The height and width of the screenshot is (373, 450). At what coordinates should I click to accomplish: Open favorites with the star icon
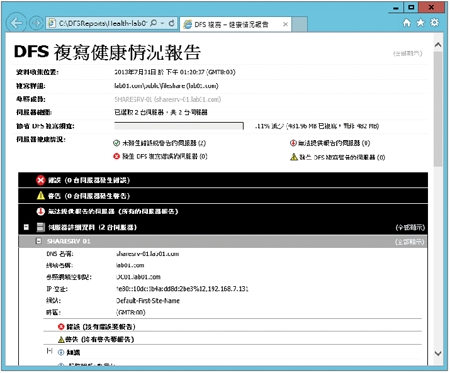[421, 23]
